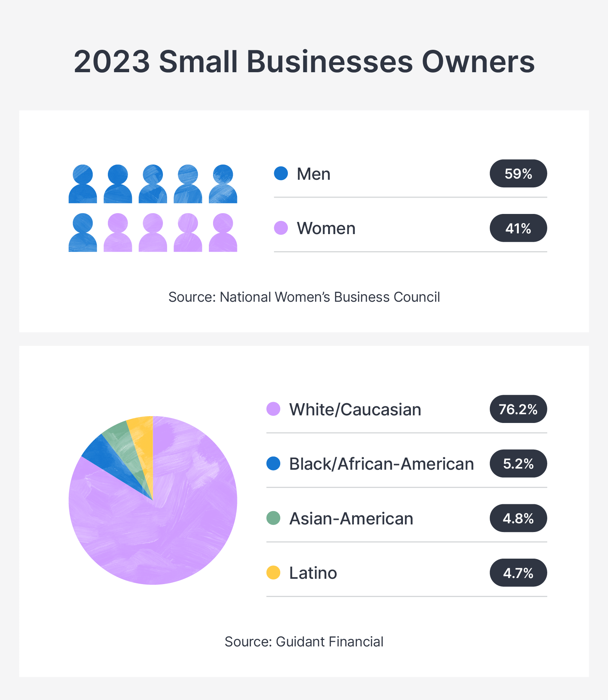Viewport: 608px width, 700px height.
Task: Click the 41% badge for Women
Action: point(518,228)
